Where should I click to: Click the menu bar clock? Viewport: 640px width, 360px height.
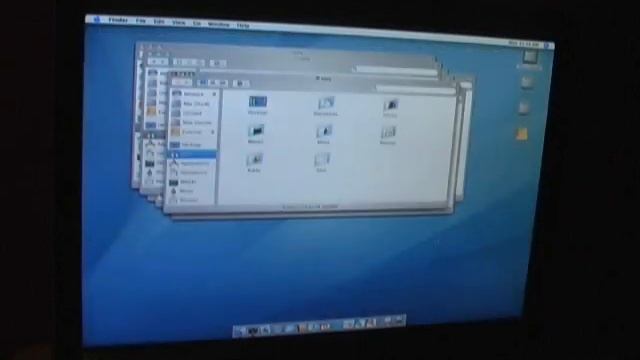(x=524, y=44)
